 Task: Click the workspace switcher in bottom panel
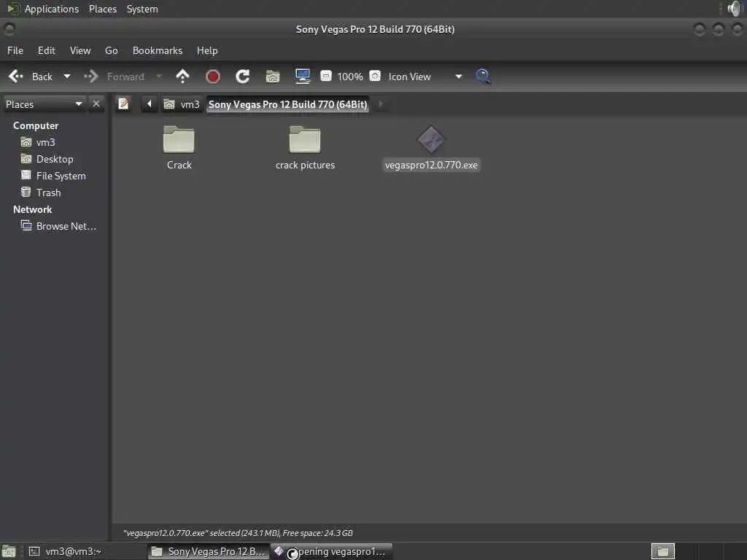pyautogui.click(x=662, y=551)
